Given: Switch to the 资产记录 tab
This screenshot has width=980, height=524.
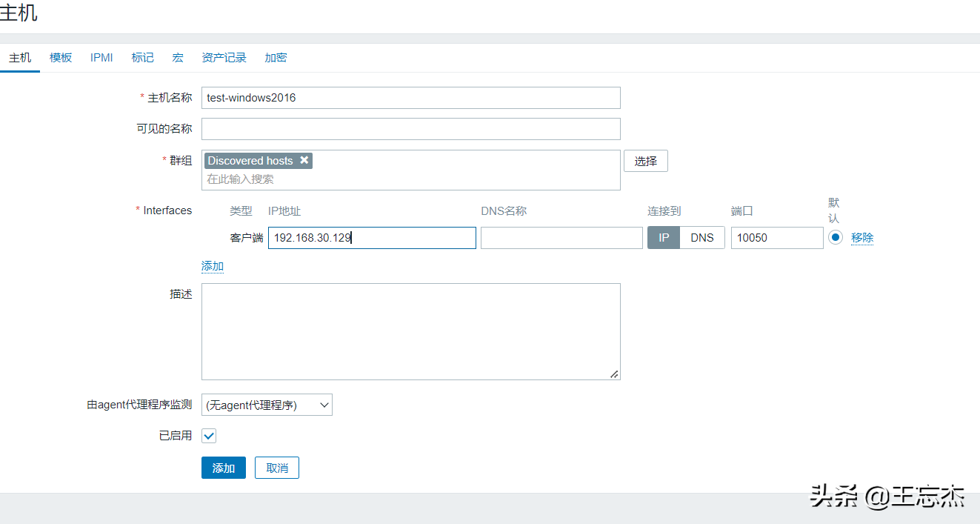Looking at the screenshot, I should tap(224, 57).
